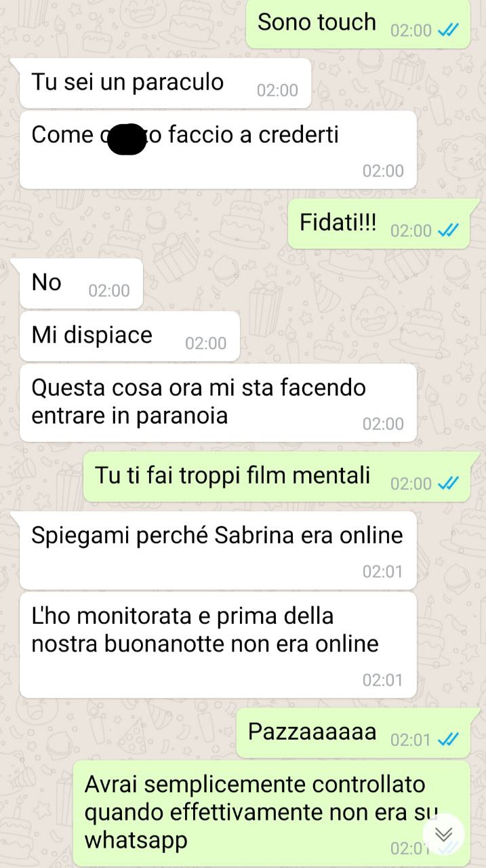Select 'Avrai semplicemente controllato' message bubble
486x868 pixels.
[x=271, y=813]
